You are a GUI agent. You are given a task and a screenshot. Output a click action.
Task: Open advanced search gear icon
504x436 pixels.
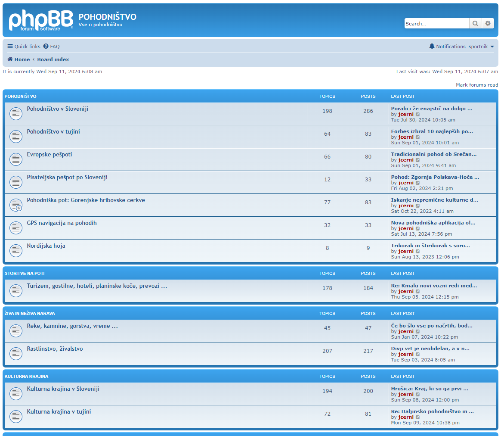488,24
